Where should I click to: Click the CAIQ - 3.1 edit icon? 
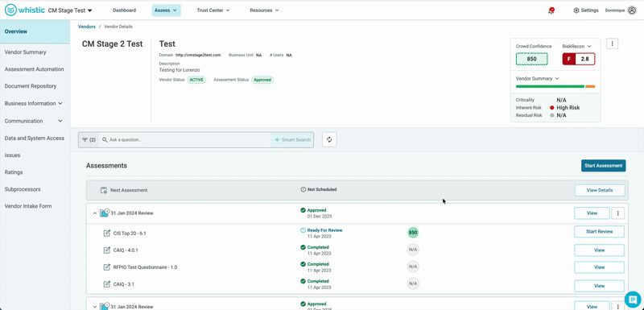pos(107,284)
